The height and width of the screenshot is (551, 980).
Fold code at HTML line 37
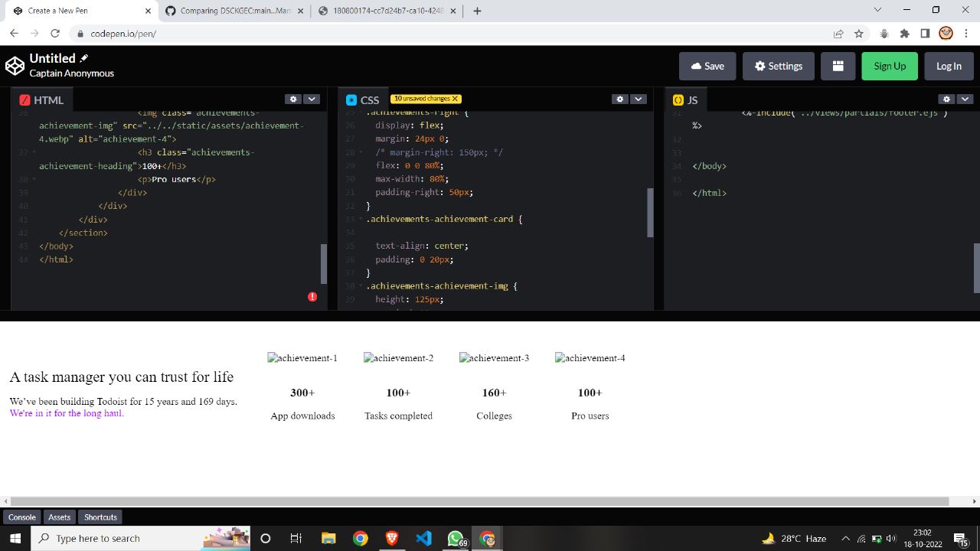34,152
